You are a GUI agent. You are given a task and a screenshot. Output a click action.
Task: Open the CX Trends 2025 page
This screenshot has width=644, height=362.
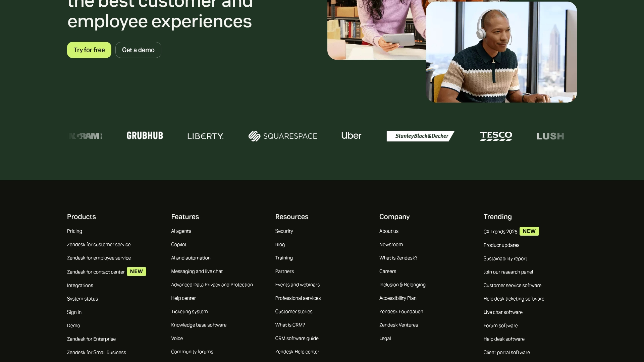500,232
